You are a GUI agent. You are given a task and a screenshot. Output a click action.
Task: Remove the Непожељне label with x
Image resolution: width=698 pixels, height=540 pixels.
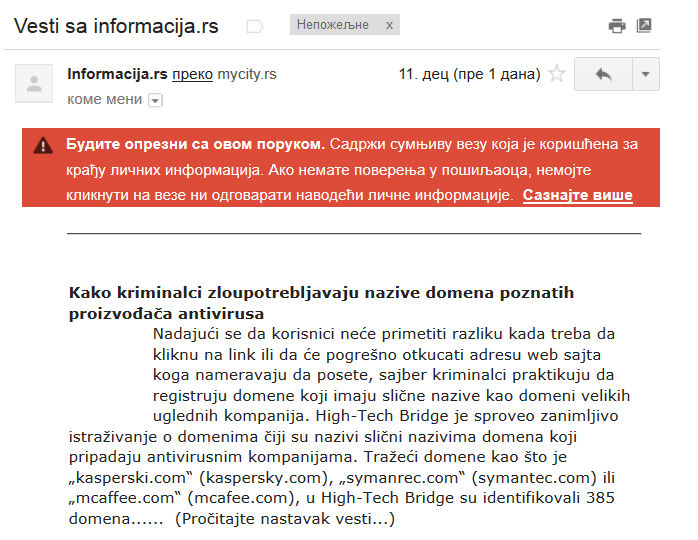[389, 25]
